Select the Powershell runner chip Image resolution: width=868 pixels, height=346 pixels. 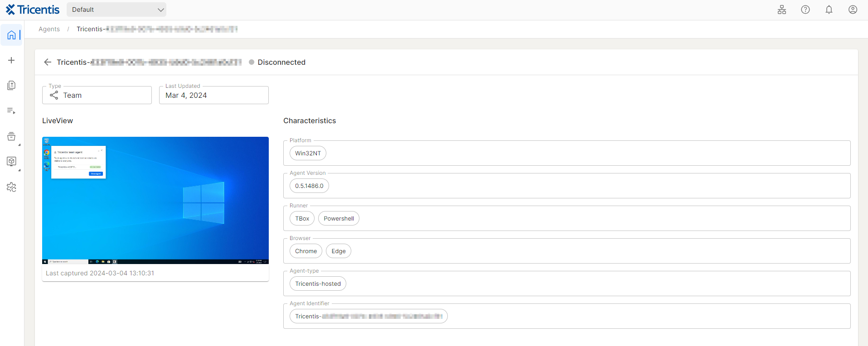click(x=339, y=218)
